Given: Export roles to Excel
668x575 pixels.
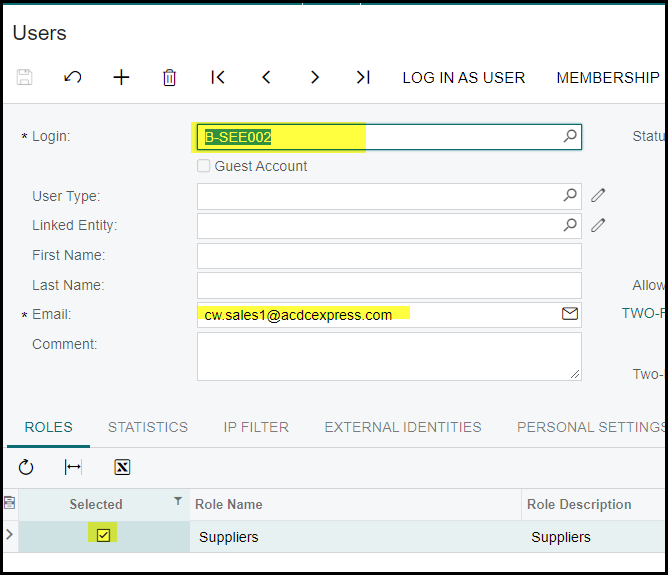Looking at the screenshot, I should (x=122, y=467).
